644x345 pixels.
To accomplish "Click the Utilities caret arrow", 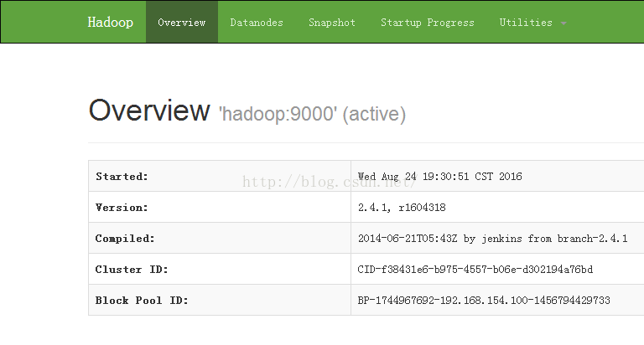I will click(x=563, y=23).
